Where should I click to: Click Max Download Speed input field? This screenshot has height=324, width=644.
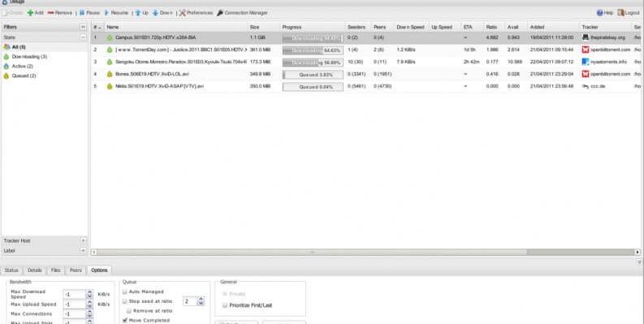75,295
